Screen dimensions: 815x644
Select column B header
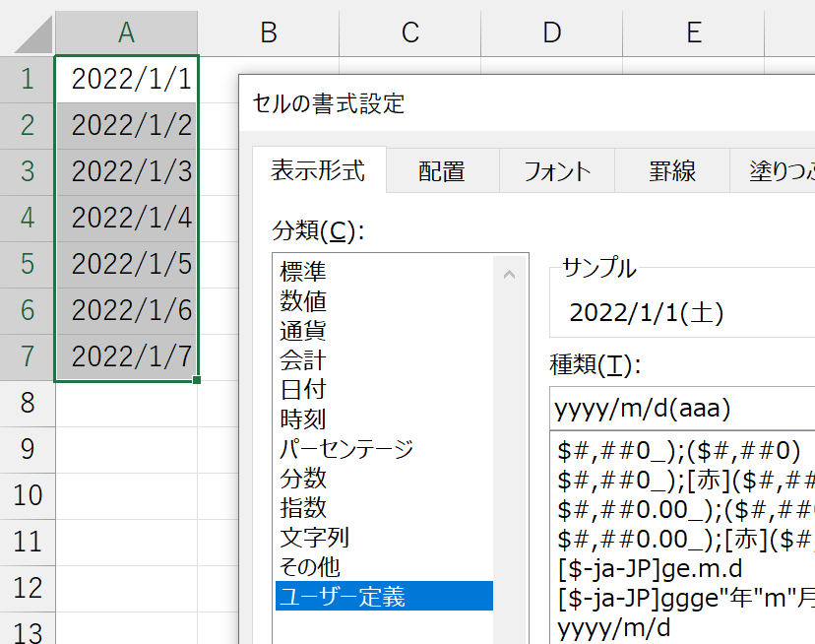[x=268, y=32]
